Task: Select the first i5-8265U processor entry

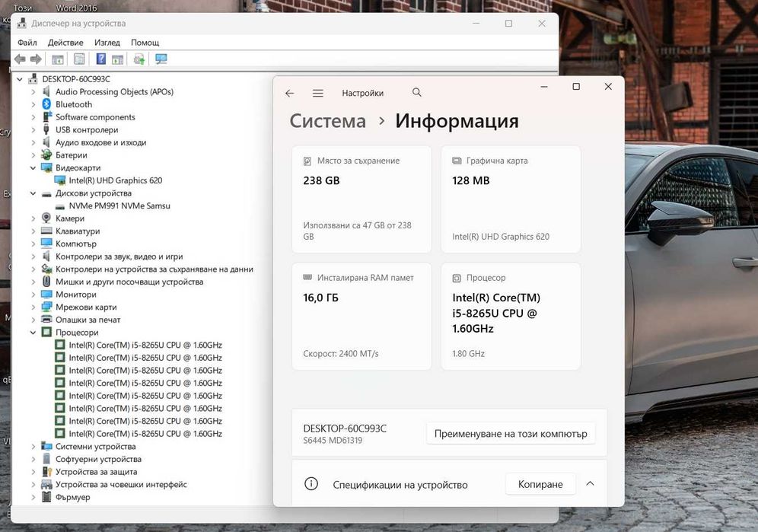Action: click(x=145, y=345)
